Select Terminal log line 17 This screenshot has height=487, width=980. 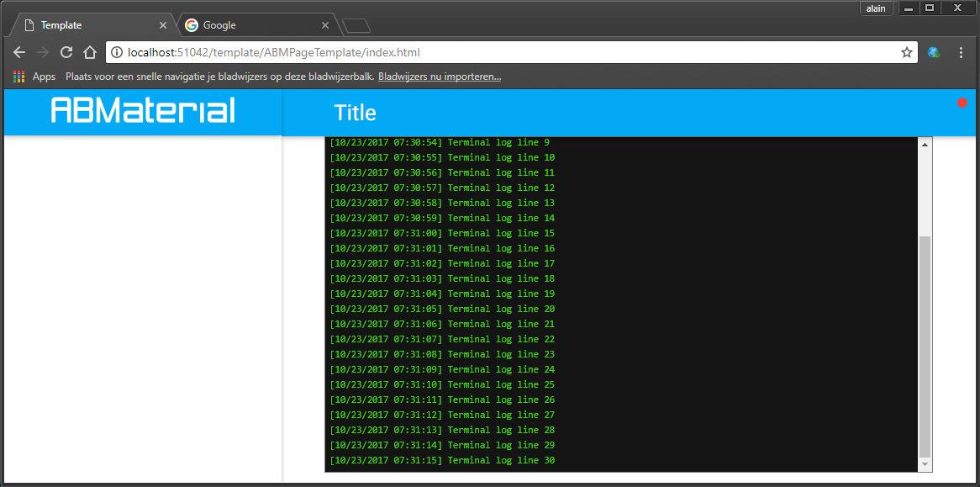[x=442, y=263]
